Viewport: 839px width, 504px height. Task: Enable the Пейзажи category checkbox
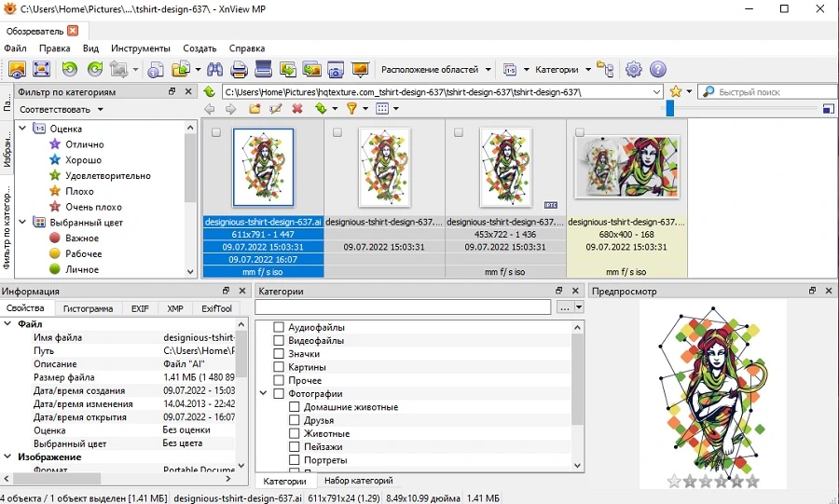click(295, 447)
